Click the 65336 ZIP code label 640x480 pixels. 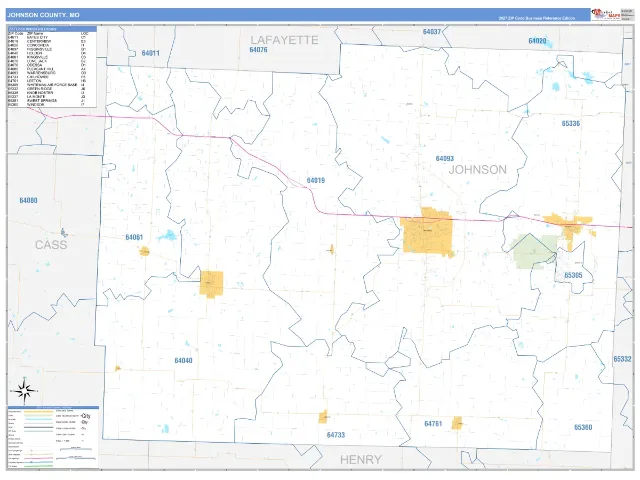click(x=571, y=123)
